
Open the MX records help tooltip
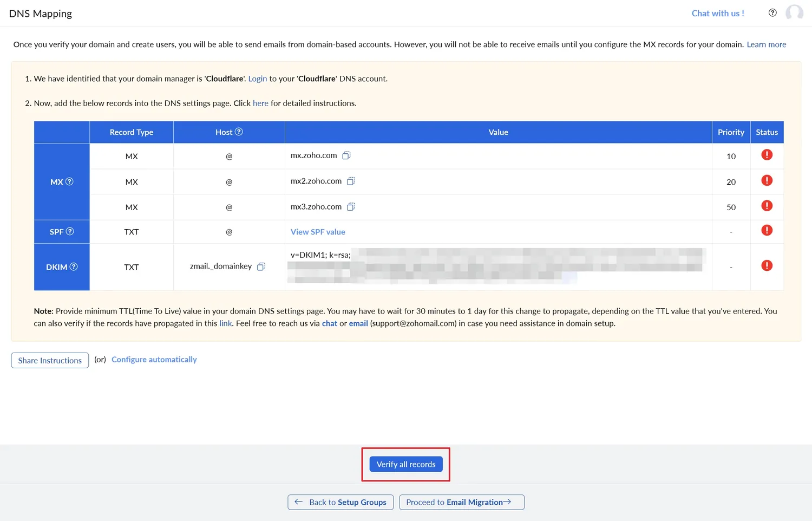[x=69, y=181]
